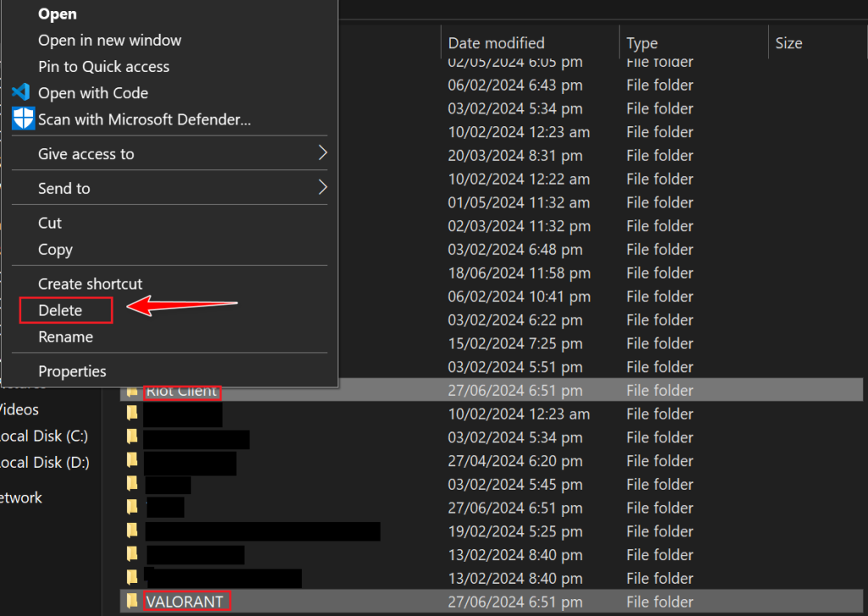Open Network in the navigation pane
This screenshot has height=616, width=868.
coord(20,497)
